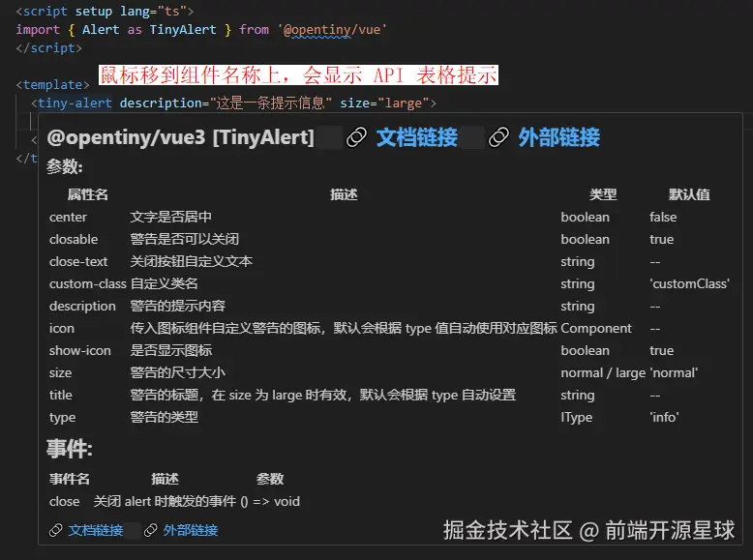Click the Component type cell for icon
The image size is (753, 560).
pyautogui.click(x=596, y=328)
